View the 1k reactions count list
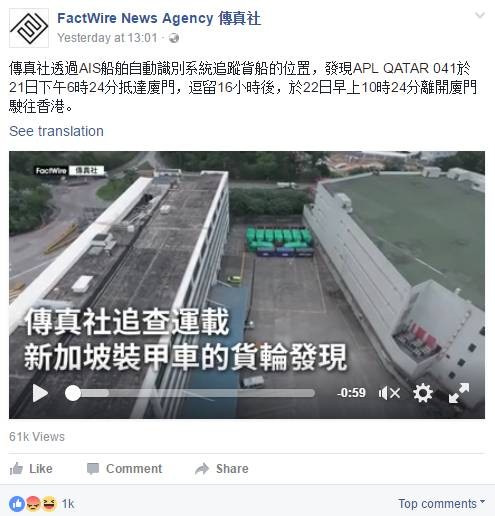This screenshot has height=516, width=495. coord(68,504)
